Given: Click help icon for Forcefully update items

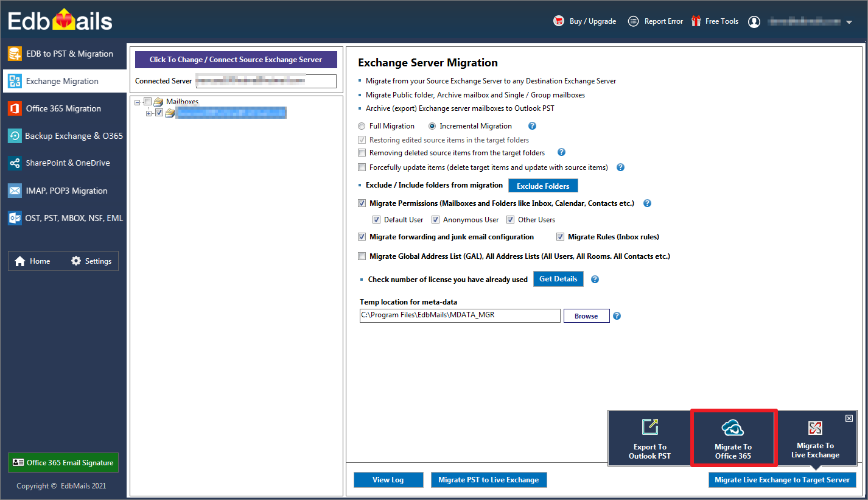Looking at the screenshot, I should click(621, 167).
